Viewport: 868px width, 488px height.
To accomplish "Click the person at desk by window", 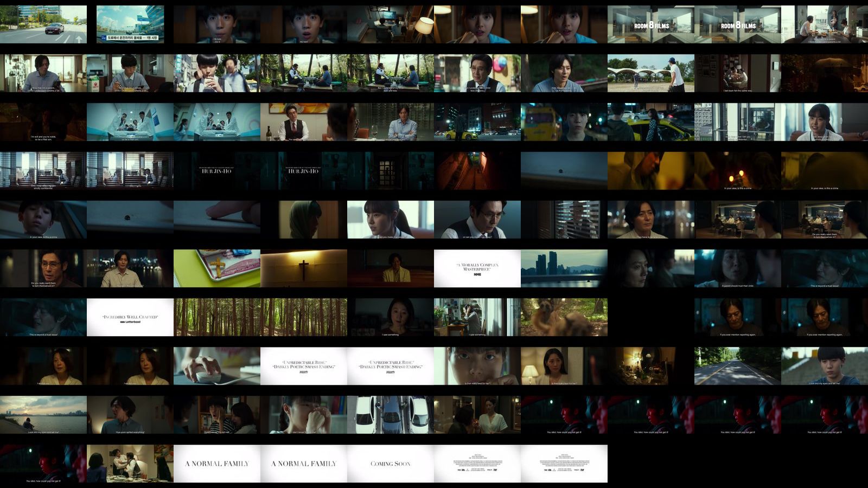I will [477, 317].
